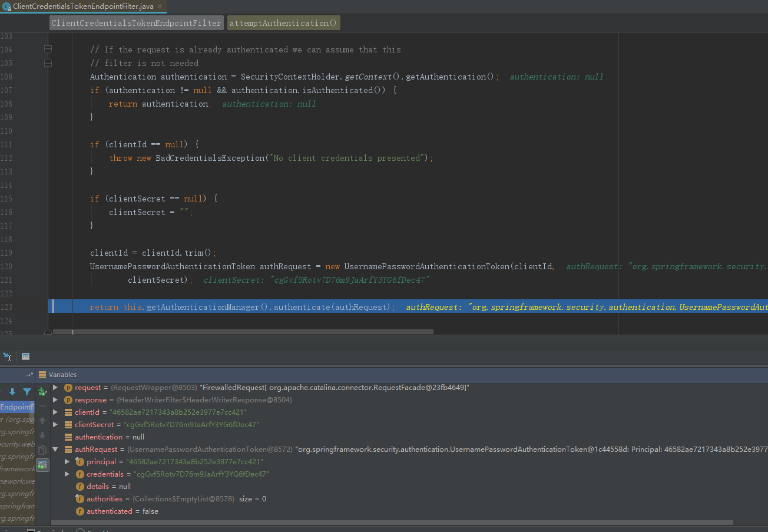The height and width of the screenshot is (532, 768).
Task: Open the Evaluate Expression calculator icon
Action: [x=25, y=356]
